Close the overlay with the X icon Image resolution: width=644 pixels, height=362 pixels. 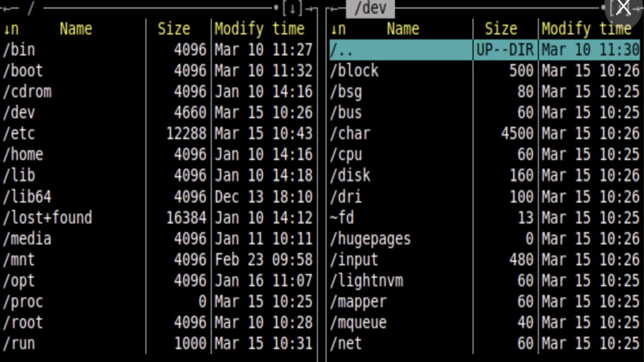[623, 8]
